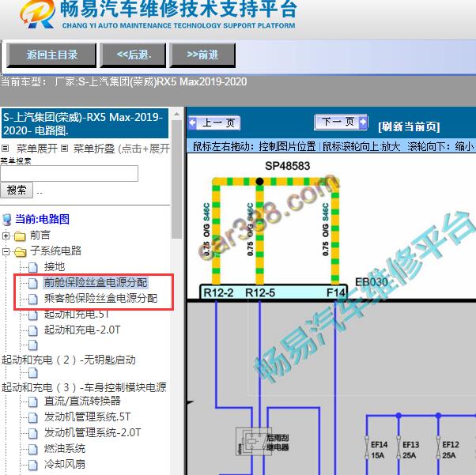Collapse the 子系统电路 folder minus box
Screen dimensions: 476x475
tap(6, 251)
